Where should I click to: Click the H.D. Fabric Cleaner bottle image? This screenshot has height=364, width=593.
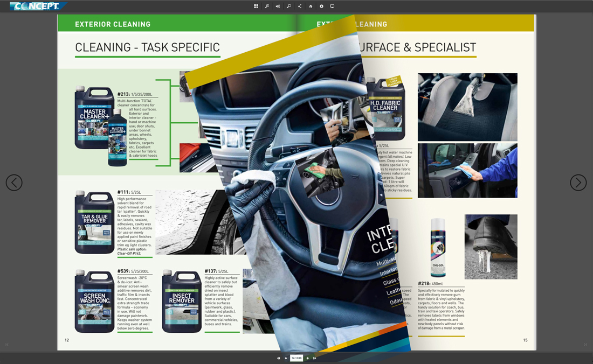pos(385,109)
